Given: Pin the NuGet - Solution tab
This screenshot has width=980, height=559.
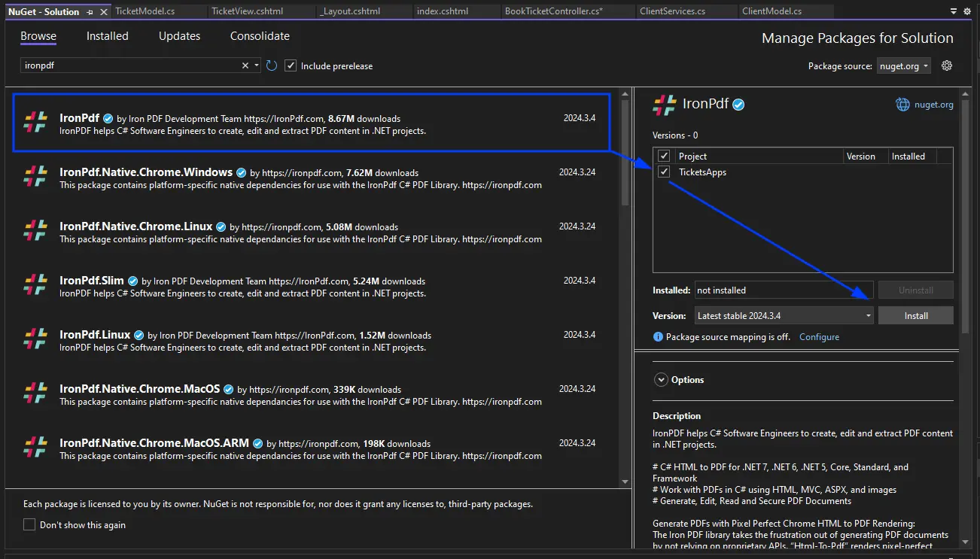Looking at the screenshot, I should point(90,12).
